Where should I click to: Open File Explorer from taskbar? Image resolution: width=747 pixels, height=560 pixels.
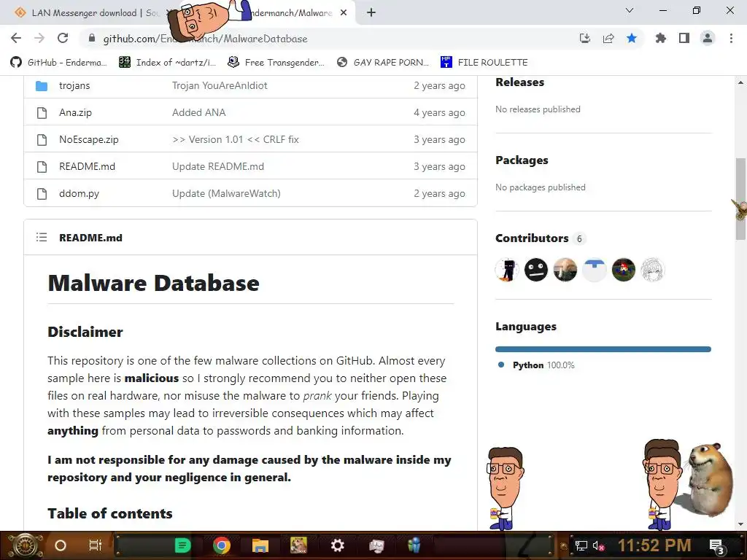[260, 545]
